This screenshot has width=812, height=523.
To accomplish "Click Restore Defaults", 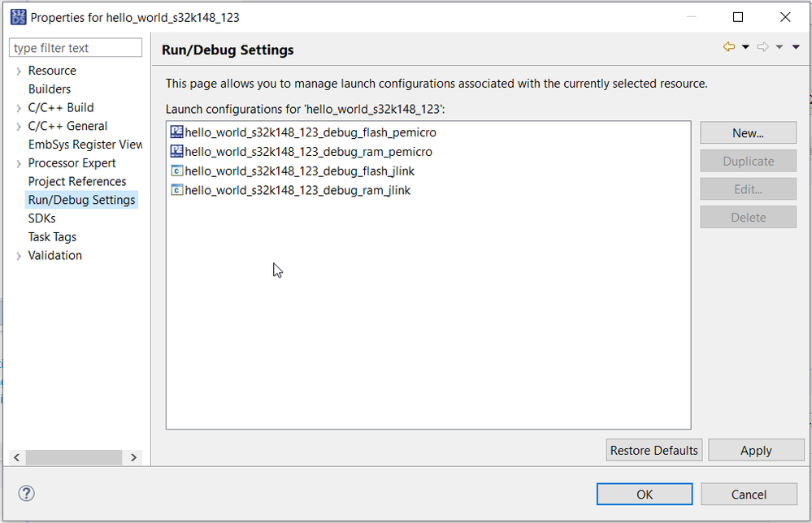I will pos(654,450).
